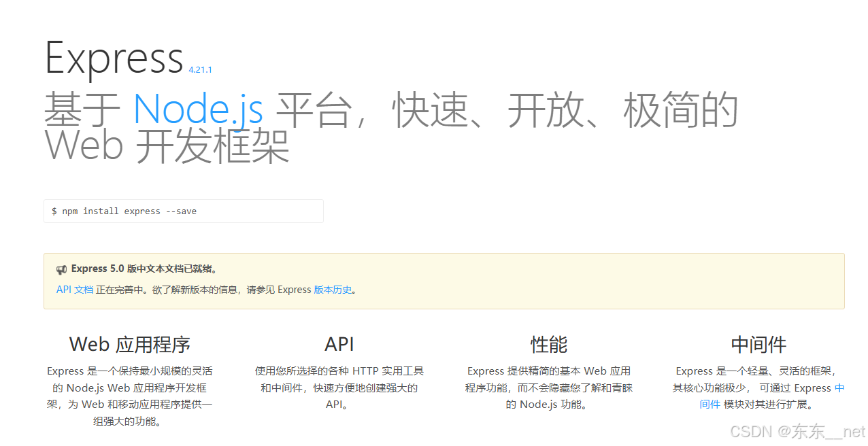Click paragraph starting 使用您所选择的各种 HTTP
The height and width of the screenshot is (446, 868).
339,388
